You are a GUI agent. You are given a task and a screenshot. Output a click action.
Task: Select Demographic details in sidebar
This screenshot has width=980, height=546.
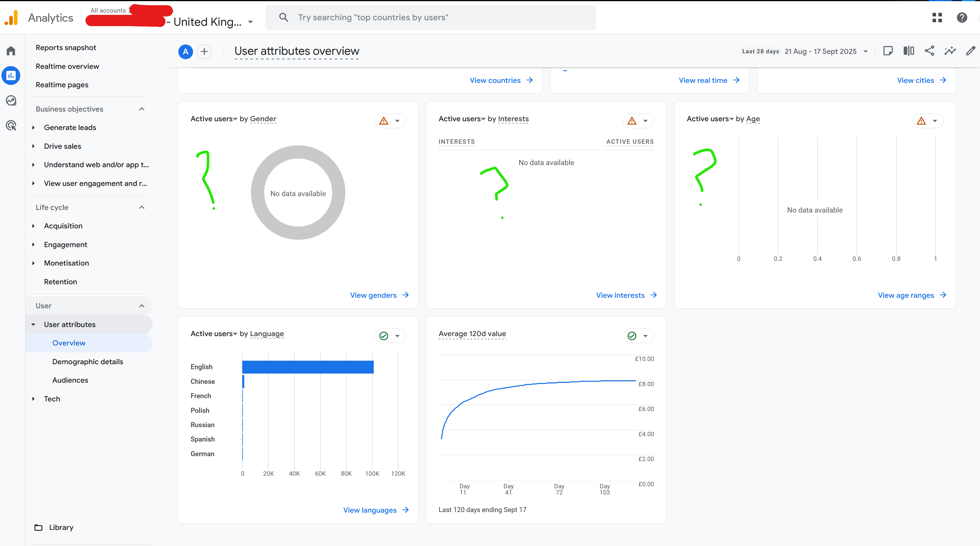coord(88,362)
